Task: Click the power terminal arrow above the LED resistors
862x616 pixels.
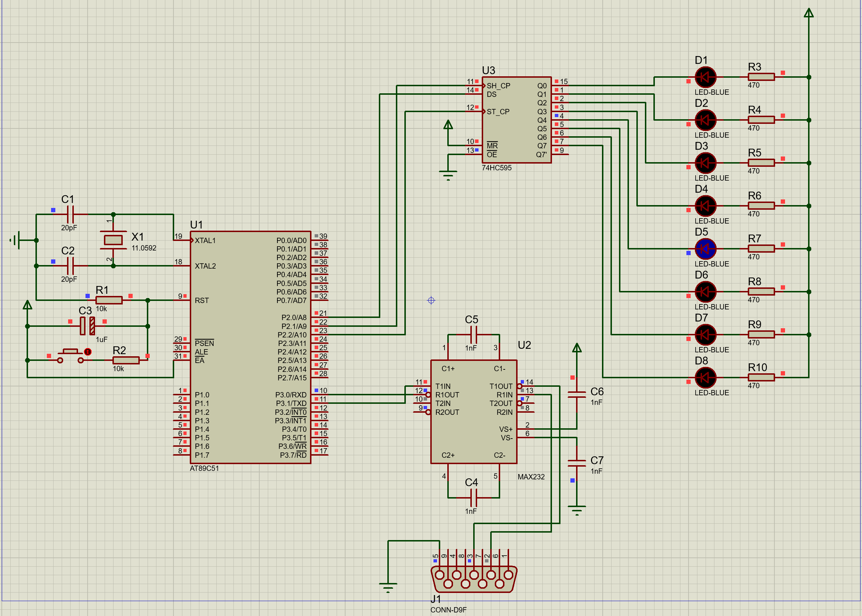Action: click(808, 13)
